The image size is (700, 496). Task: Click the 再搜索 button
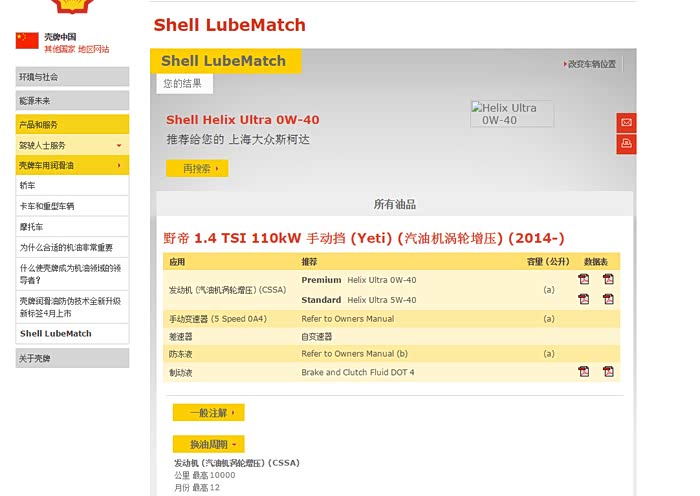click(197, 169)
